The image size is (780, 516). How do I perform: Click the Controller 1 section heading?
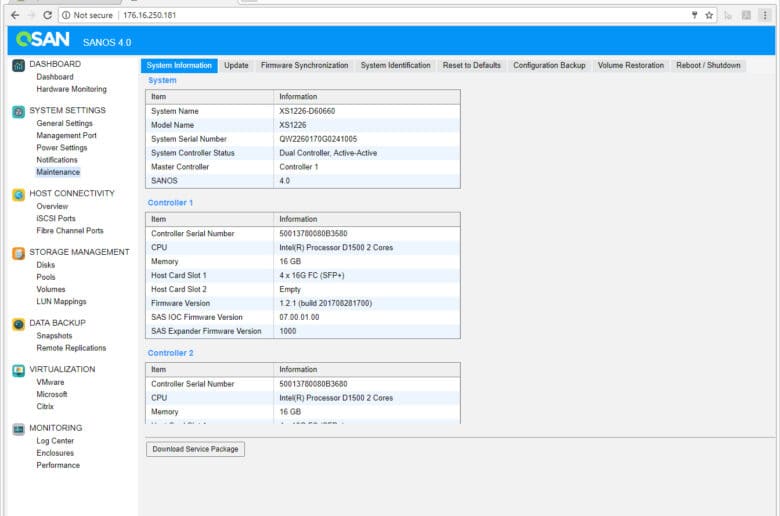[x=170, y=203]
